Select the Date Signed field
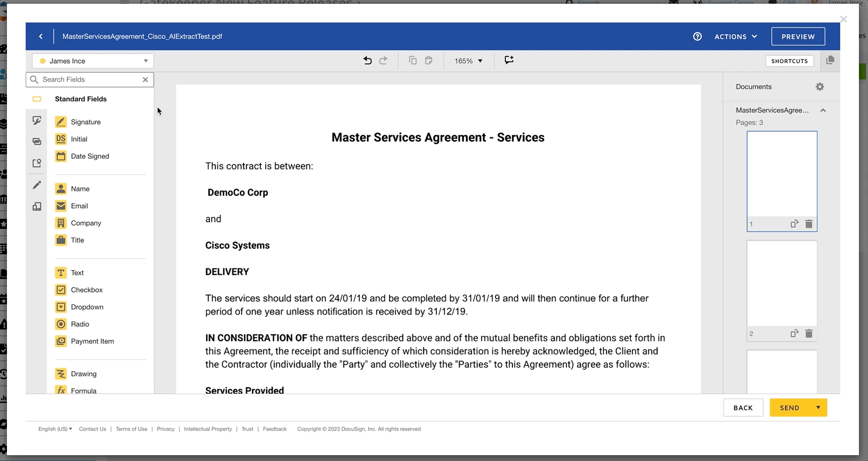The image size is (868, 461). pyautogui.click(x=82, y=156)
